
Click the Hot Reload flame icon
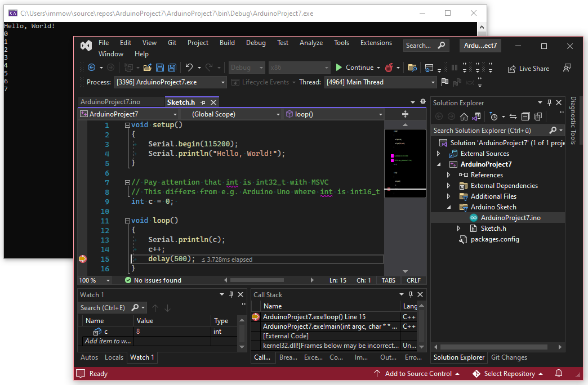tap(389, 68)
